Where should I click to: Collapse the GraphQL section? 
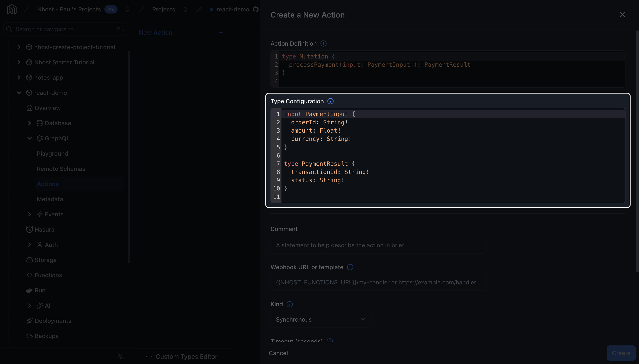[x=29, y=138]
